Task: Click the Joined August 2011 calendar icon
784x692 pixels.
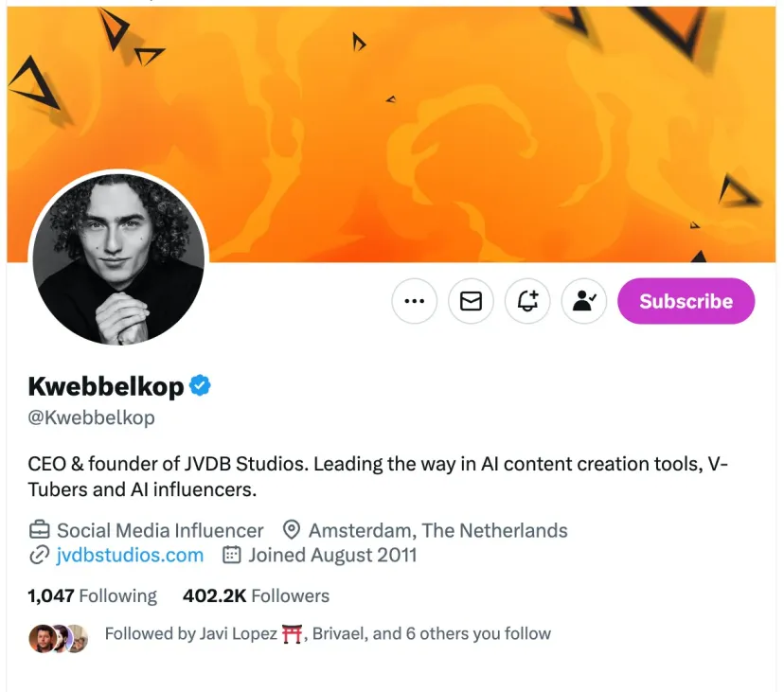Action: coord(231,555)
